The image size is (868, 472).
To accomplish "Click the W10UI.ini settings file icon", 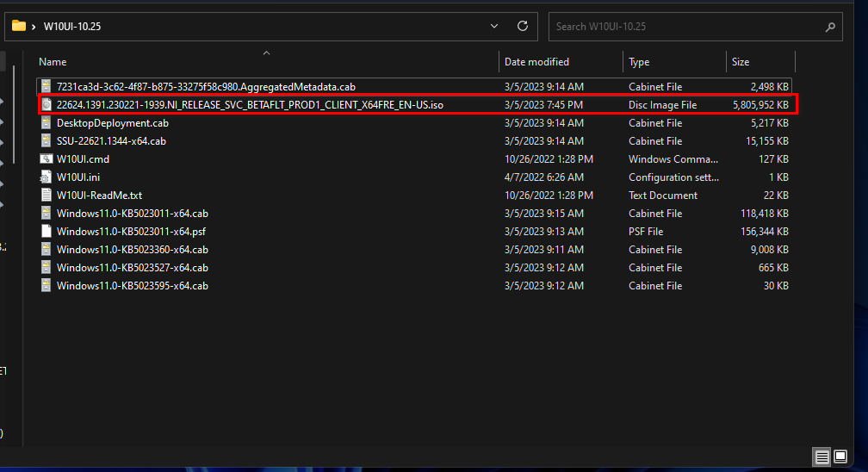I will tap(46, 177).
